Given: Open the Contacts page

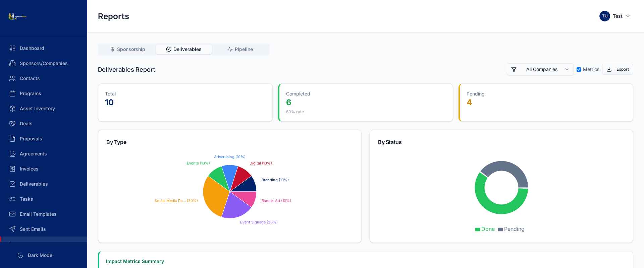Looking at the screenshot, I should pos(44,78).
